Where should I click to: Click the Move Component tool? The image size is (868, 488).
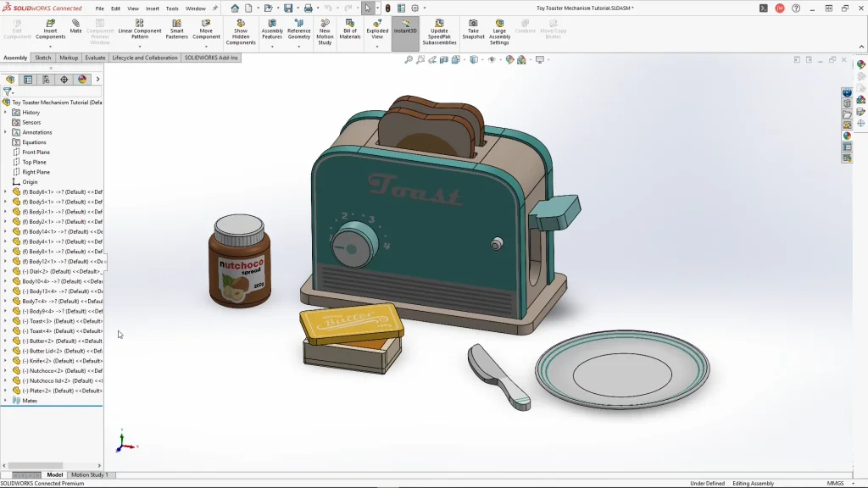tap(206, 29)
